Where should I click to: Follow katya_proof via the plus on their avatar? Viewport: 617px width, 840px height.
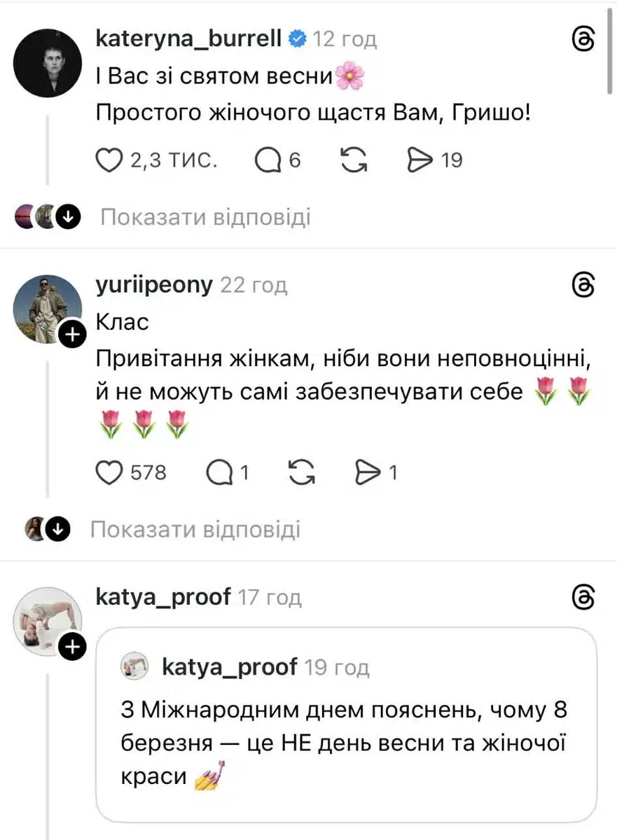72,647
